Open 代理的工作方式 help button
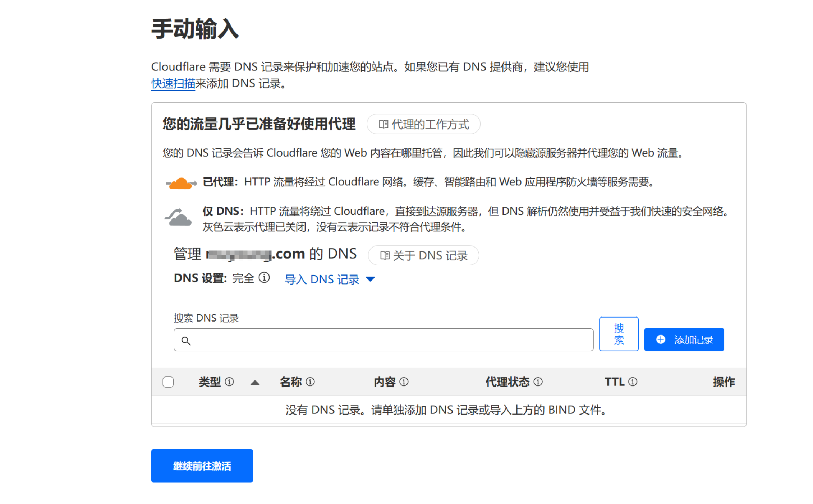 click(423, 124)
